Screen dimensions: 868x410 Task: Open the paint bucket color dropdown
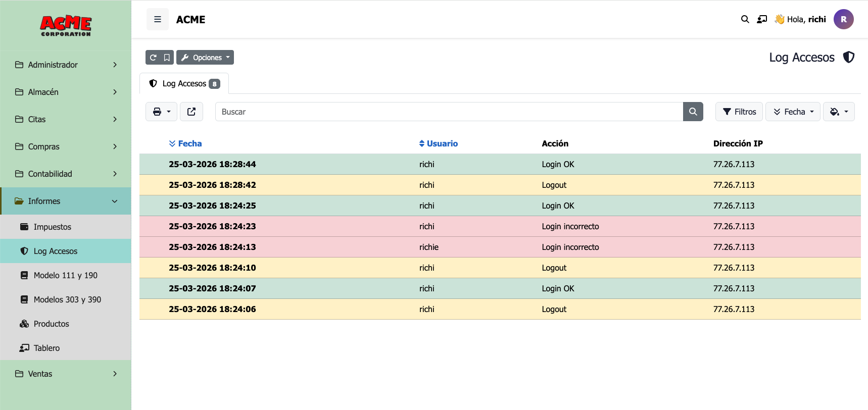839,112
